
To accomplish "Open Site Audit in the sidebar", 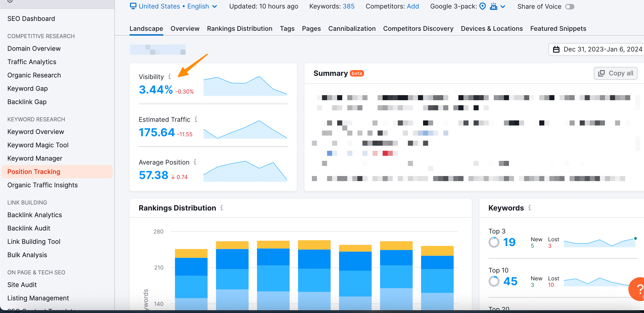I will pos(22,285).
